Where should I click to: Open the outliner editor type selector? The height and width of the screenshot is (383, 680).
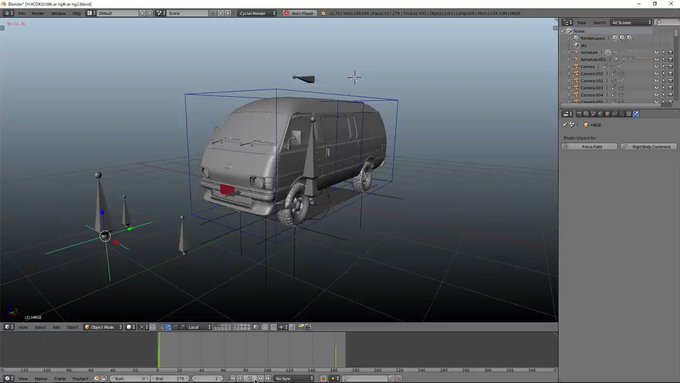tap(567, 22)
